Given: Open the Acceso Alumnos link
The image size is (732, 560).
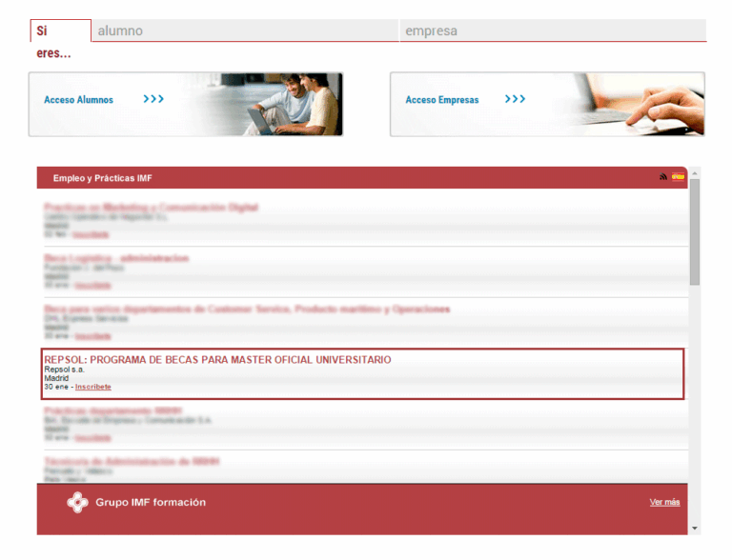Looking at the screenshot, I should [x=78, y=99].
